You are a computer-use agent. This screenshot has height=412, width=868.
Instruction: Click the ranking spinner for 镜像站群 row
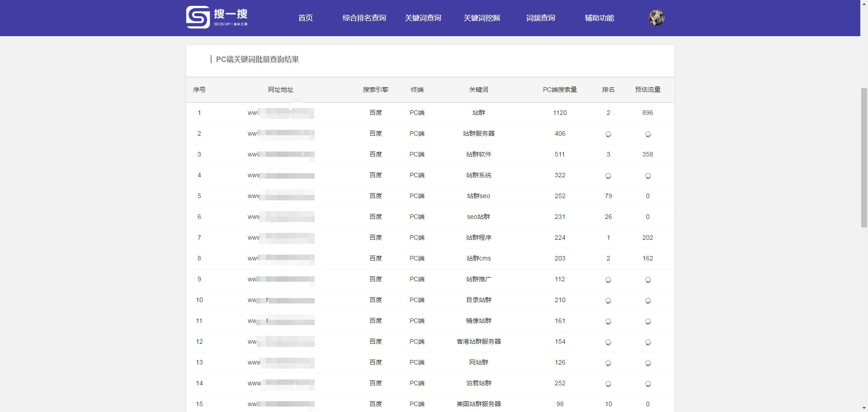tap(608, 321)
